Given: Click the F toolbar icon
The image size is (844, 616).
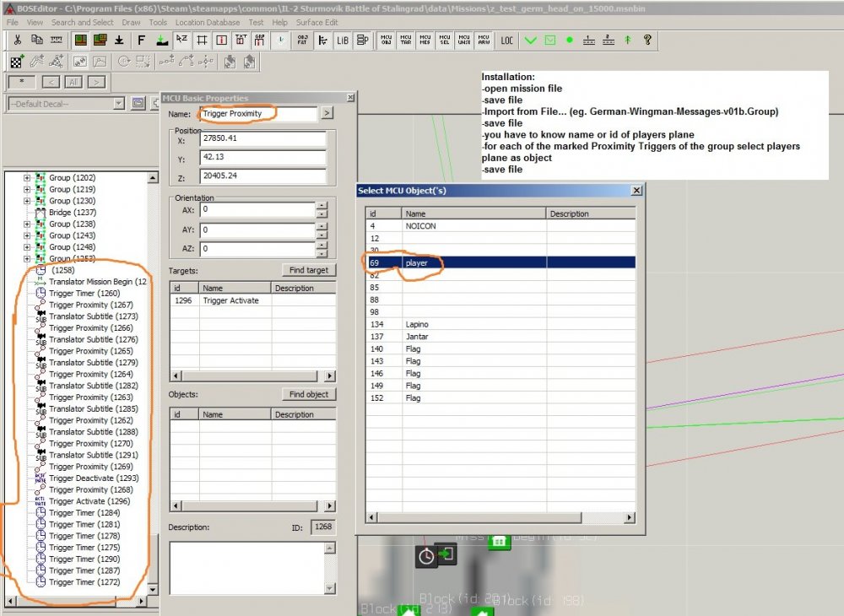Looking at the screenshot, I should pyautogui.click(x=141, y=40).
